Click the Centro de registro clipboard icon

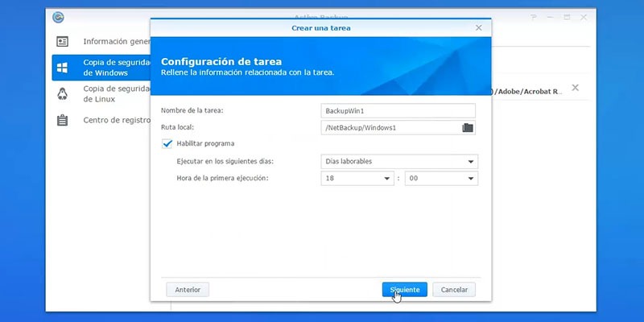pyautogui.click(x=63, y=120)
